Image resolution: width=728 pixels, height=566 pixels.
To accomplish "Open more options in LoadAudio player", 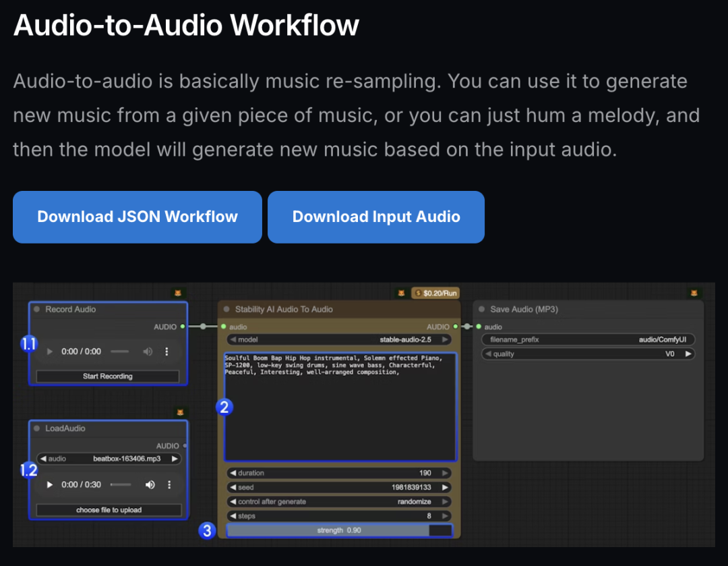I will click(x=169, y=484).
